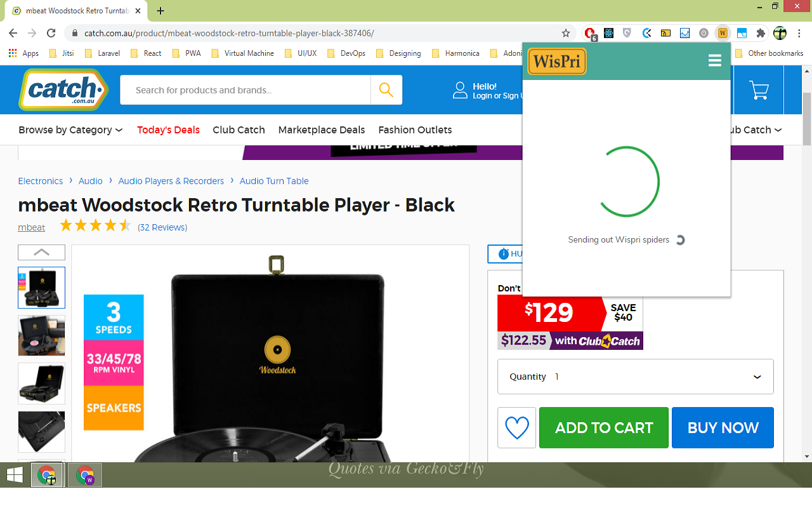Click the address bar URL
This screenshot has height=508, width=812.
point(229,33)
